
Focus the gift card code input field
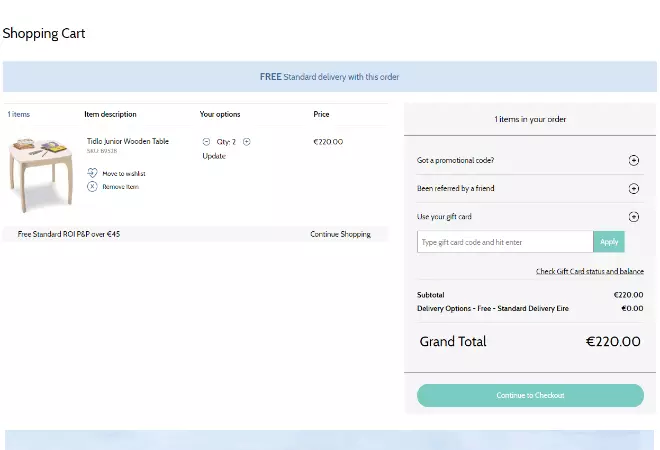(x=504, y=242)
